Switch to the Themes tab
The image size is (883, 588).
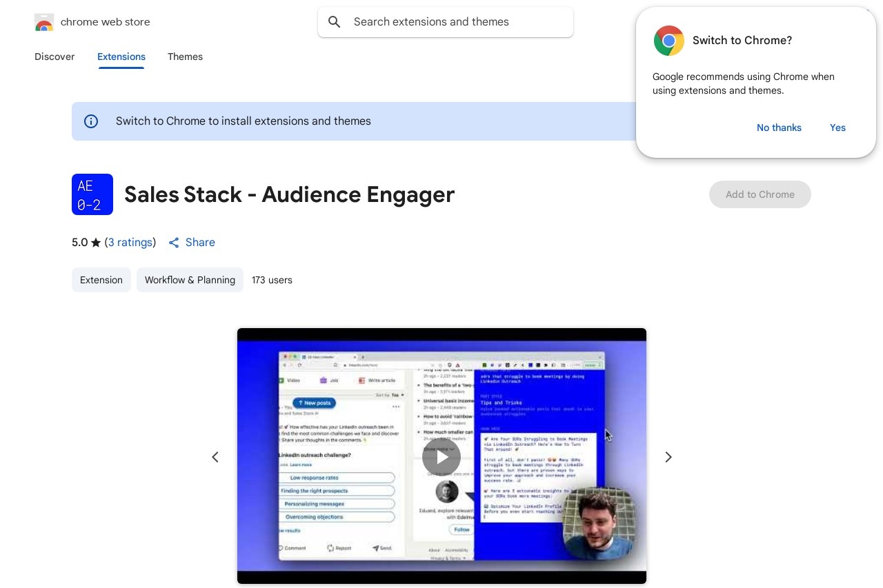pyautogui.click(x=185, y=57)
